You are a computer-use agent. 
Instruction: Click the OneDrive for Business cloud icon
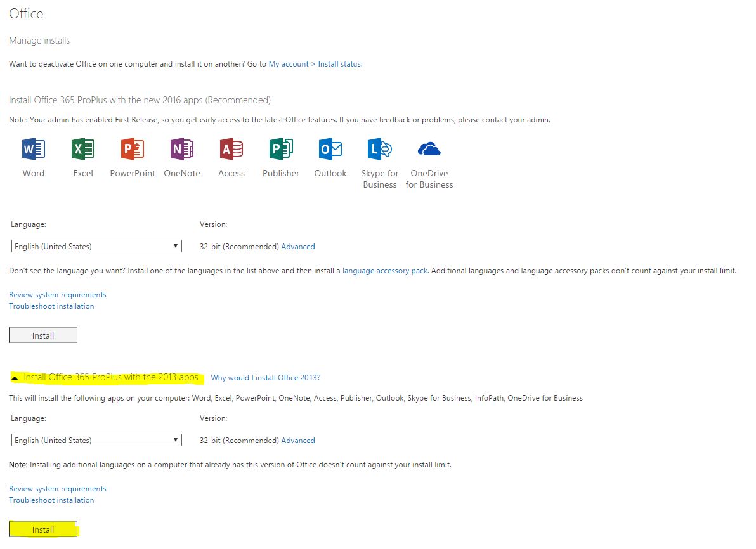click(x=429, y=149)
